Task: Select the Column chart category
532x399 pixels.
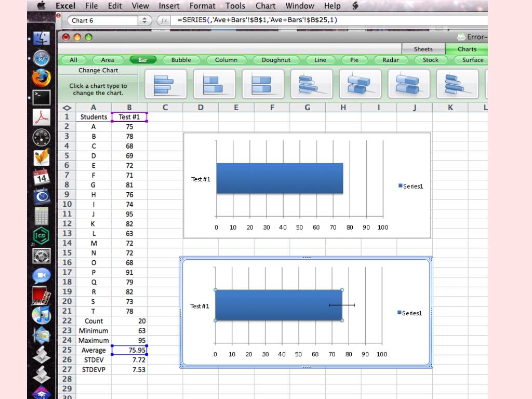Action: pyautogui.click(x=226, y=60)
